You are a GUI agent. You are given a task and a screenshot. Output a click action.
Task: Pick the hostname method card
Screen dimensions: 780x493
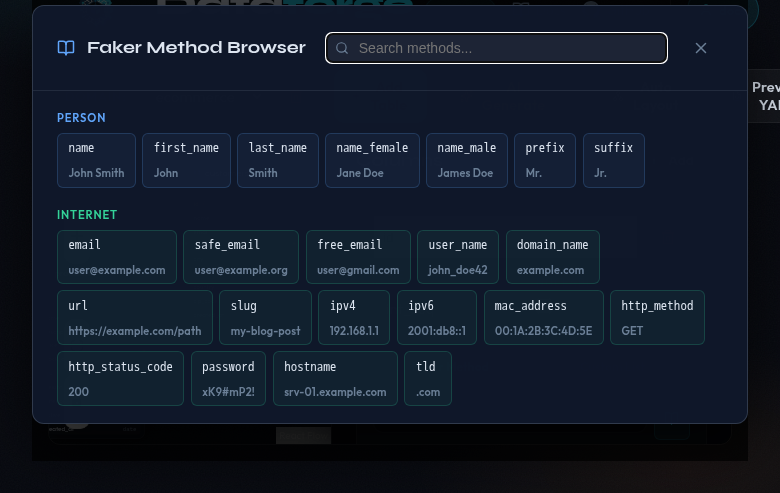(x=335, y=379)
